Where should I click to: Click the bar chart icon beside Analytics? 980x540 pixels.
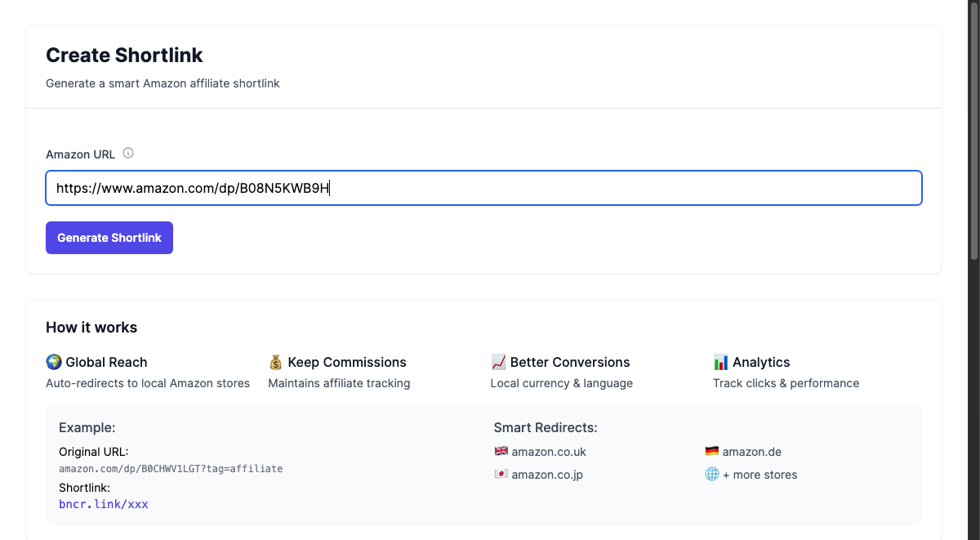pos(721,362)
